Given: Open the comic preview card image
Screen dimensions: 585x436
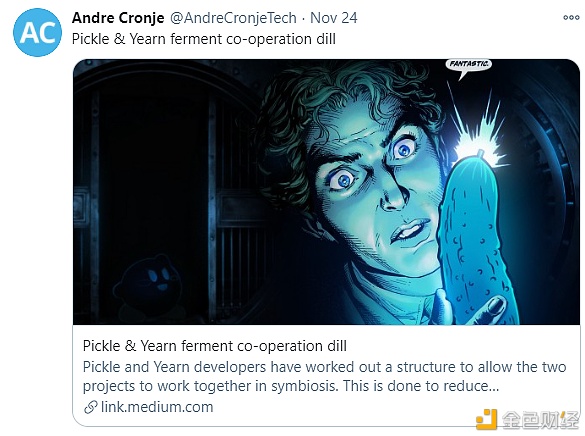Looking at the screenshot, I should [x=326, y=192].
